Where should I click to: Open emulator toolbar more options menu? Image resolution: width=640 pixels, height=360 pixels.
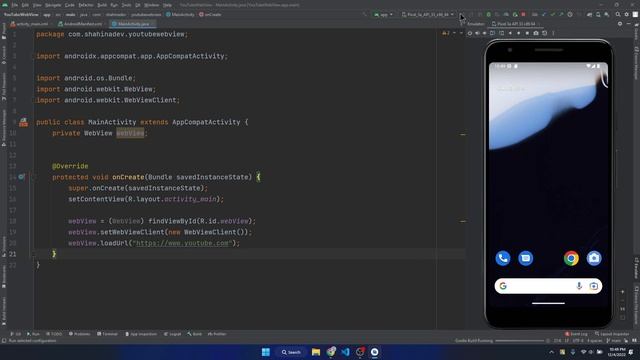click(x=553, y=33)
